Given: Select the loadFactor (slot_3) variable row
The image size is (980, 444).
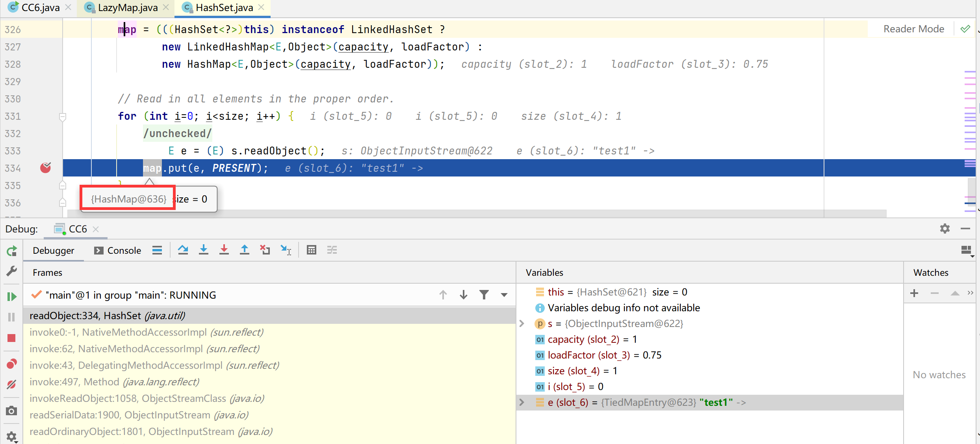Looking at the screenshot, I should click(x=710, y=355).
